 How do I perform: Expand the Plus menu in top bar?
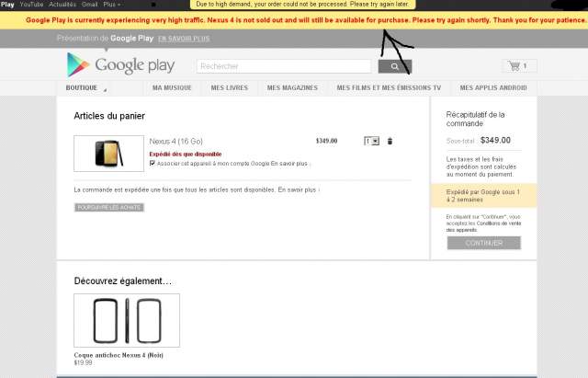tap(110, 5)
